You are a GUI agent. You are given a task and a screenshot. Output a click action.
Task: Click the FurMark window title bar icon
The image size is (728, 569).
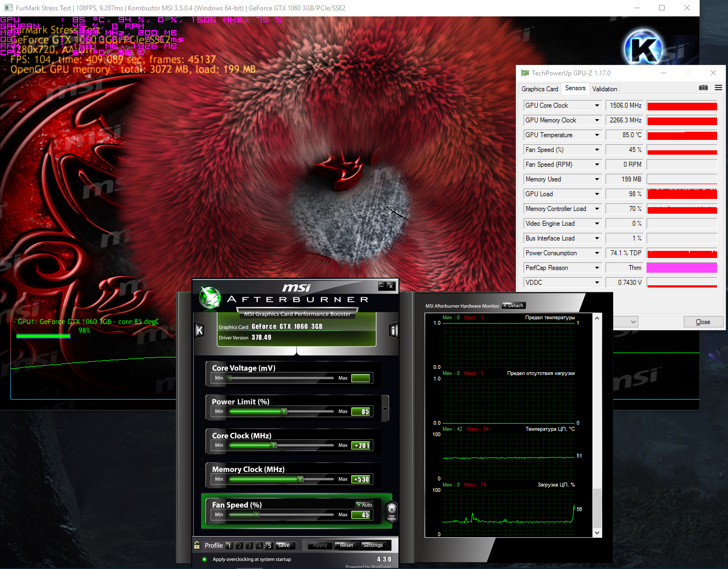[8, 8]
